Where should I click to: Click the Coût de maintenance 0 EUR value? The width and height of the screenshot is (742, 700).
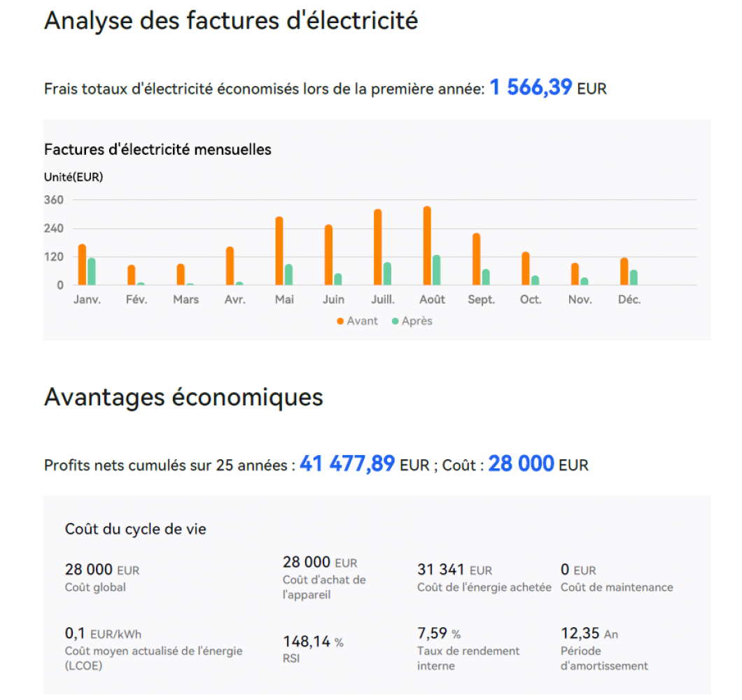(578, 570)
